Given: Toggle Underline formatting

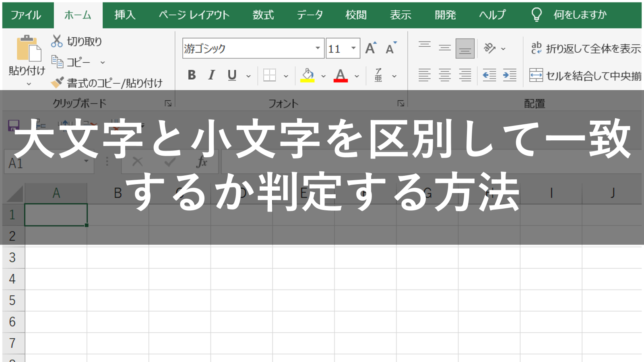Looking at the screenshot, I should [232, 75].
